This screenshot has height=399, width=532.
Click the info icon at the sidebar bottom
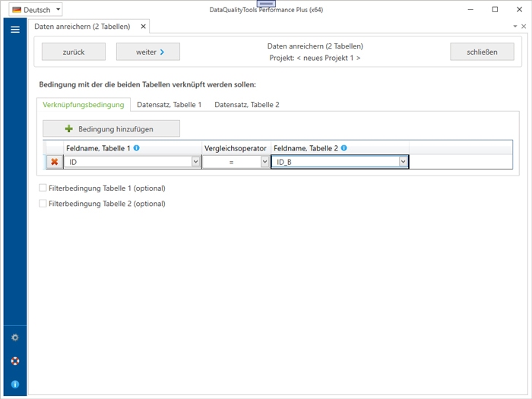coord(14,385)
